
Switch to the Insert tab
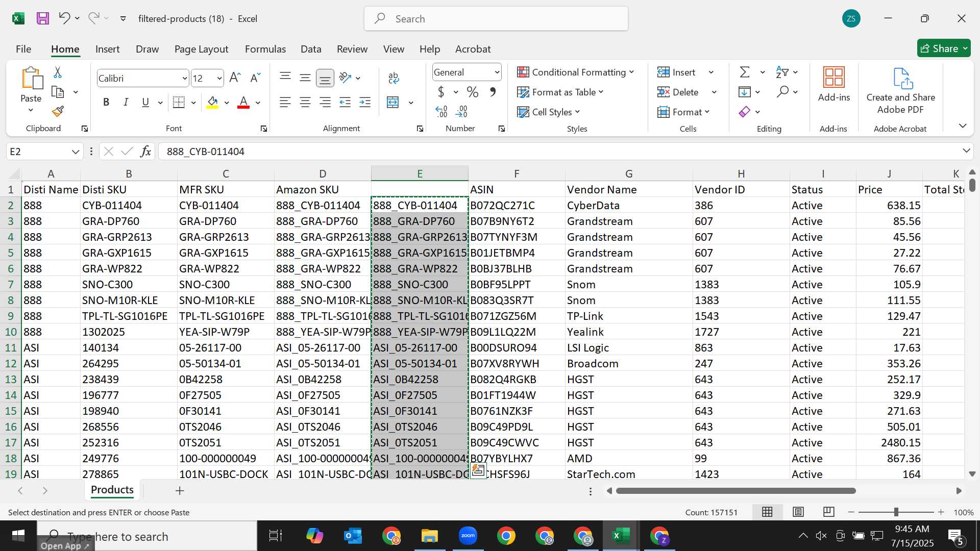[107, 49]
